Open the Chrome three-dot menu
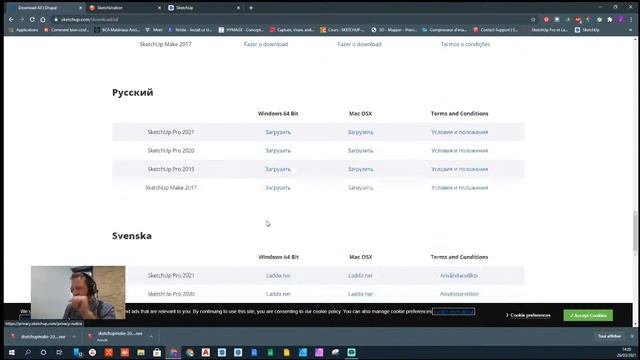 [631, 19]
